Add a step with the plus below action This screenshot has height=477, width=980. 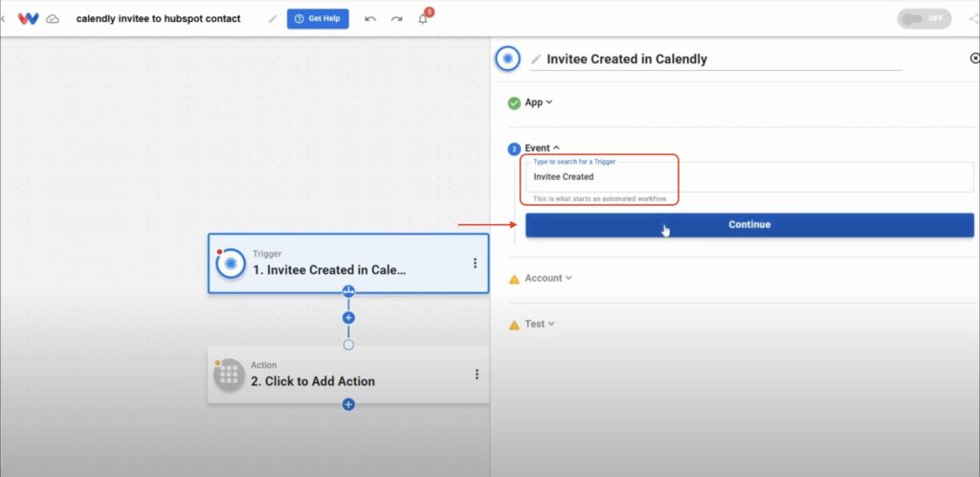click(348, 404)
